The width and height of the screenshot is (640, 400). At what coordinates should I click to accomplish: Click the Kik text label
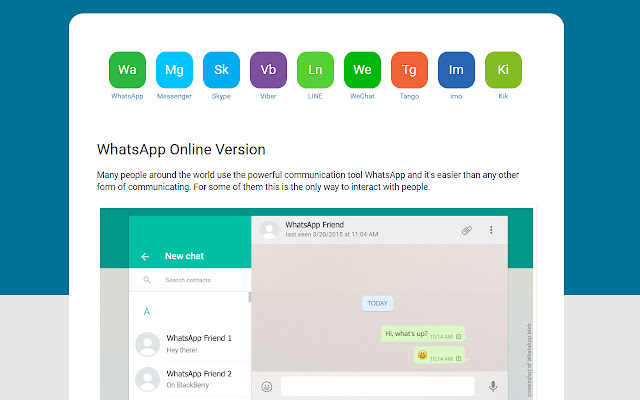503,96
